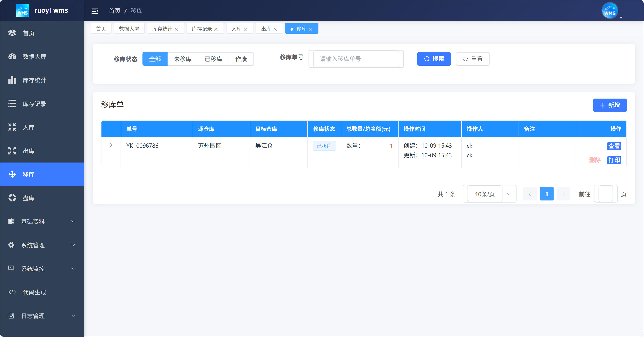Switch to the 库存记录 tab
644x337 pixels.
point(201,29)
